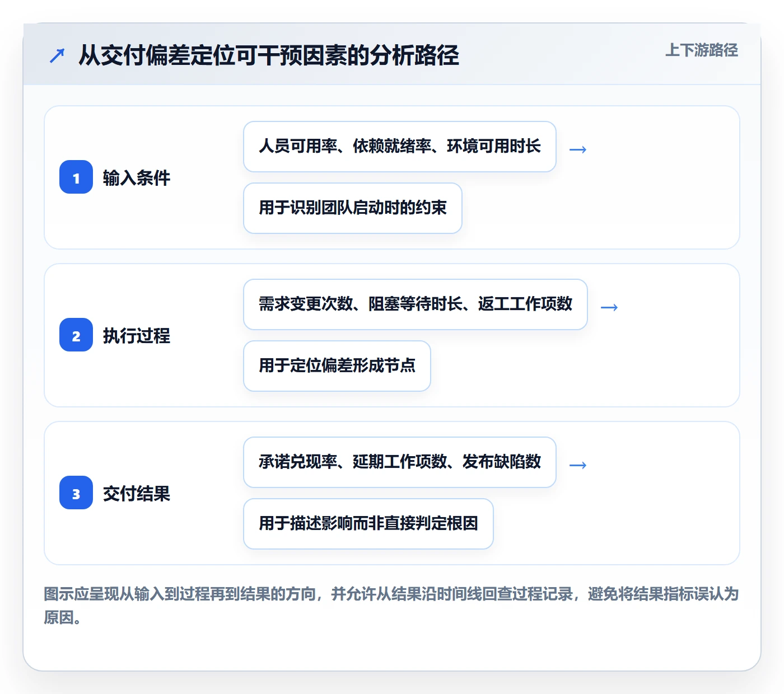Image resolution: width=784 pixels, height=694 pixels.
Task: Select the 输入条件 step label
Action: tap(137, 178)
